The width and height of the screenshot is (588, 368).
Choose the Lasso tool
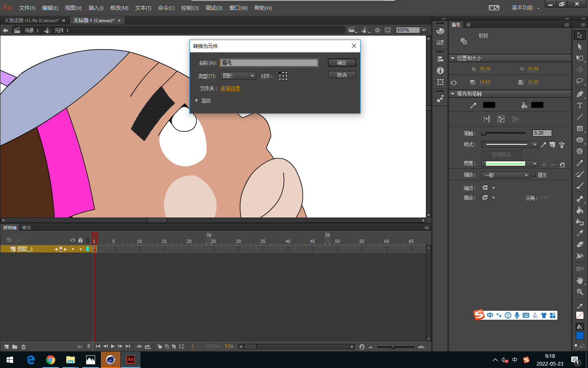point(579,81)
